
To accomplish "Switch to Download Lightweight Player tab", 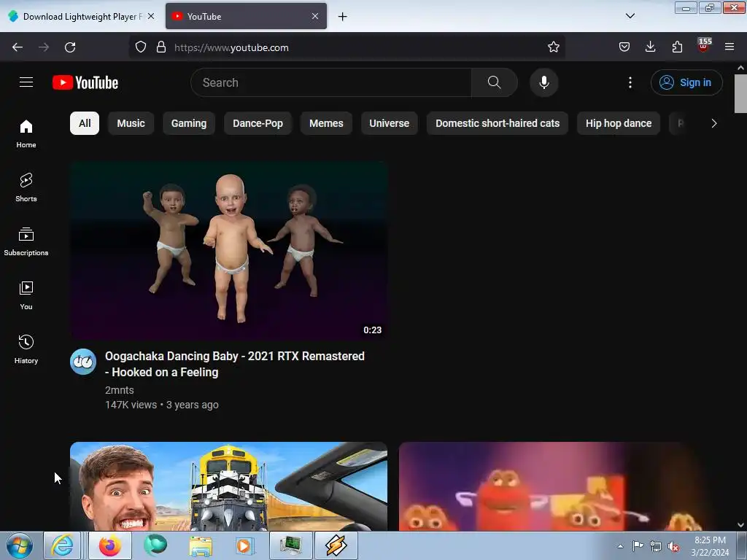I will (x=82, y=17).
